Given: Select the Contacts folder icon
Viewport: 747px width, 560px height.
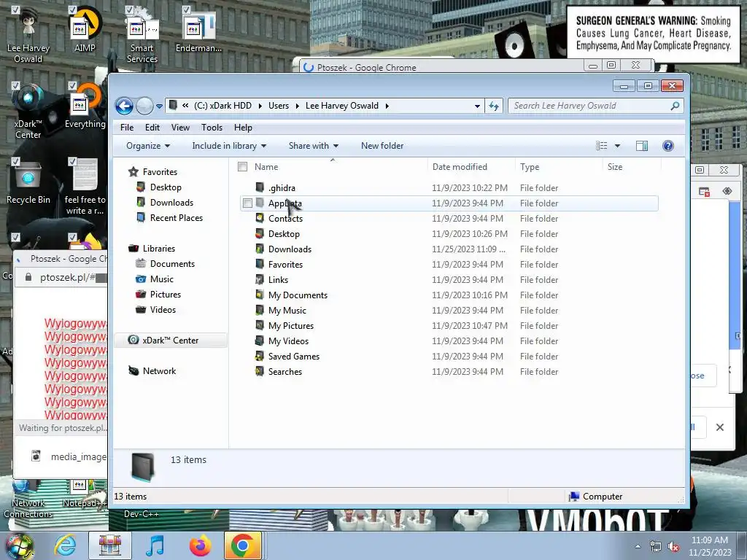Looking at the screenshot, I should click(x=260, y=218).
